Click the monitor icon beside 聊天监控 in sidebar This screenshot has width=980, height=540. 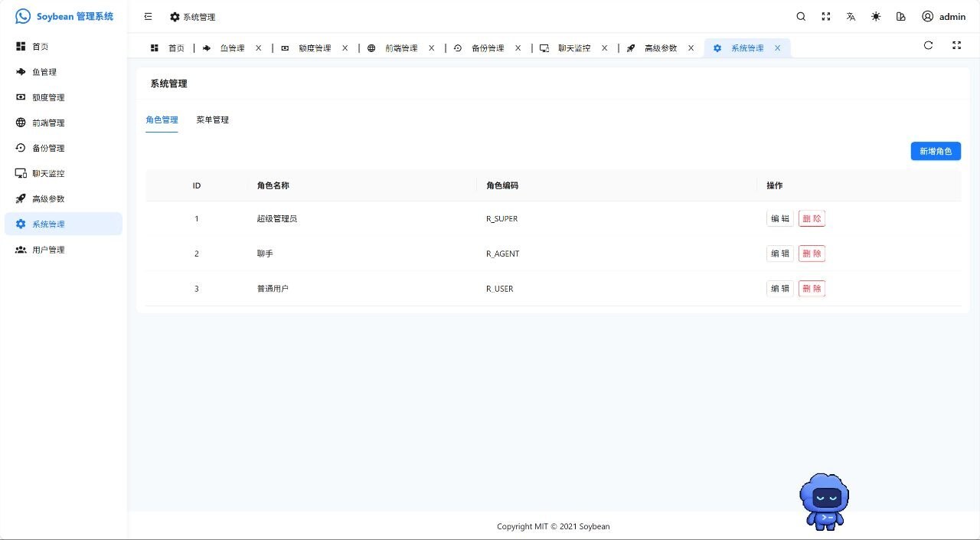[21, 173]
